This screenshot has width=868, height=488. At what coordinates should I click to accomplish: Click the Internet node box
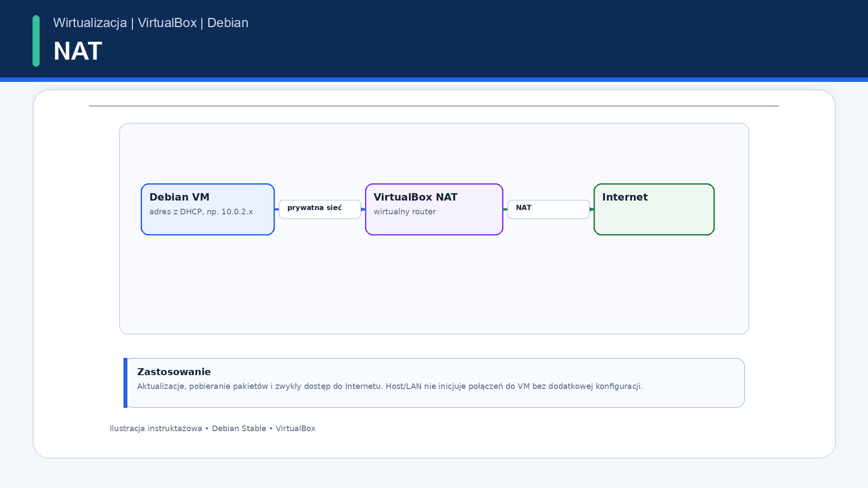654,209
